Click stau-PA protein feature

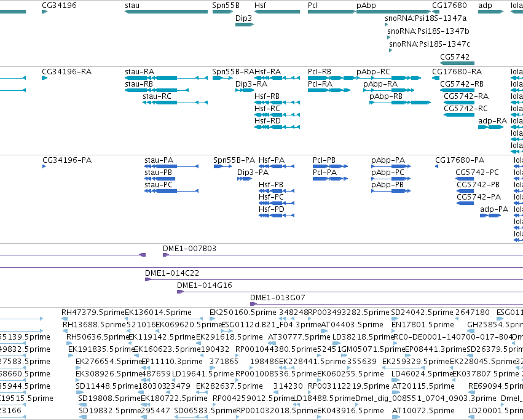pyautogui.click(x=171, y=166)
